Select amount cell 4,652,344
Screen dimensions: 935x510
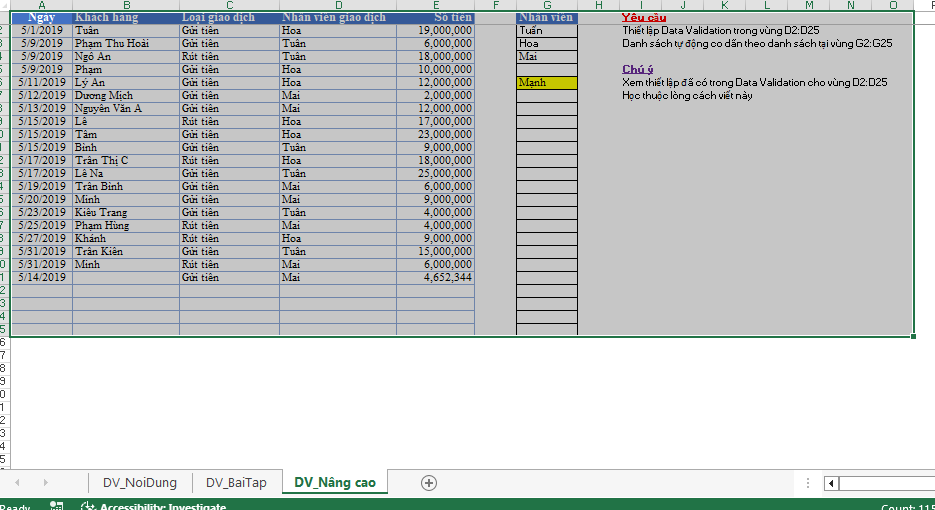[436, 277]
